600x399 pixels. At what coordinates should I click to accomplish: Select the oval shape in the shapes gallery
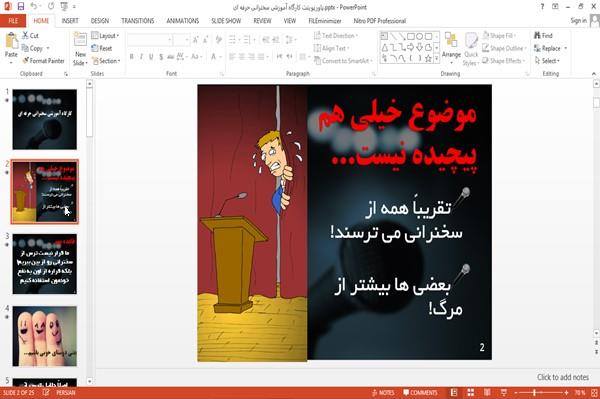(x=420, y=37)
